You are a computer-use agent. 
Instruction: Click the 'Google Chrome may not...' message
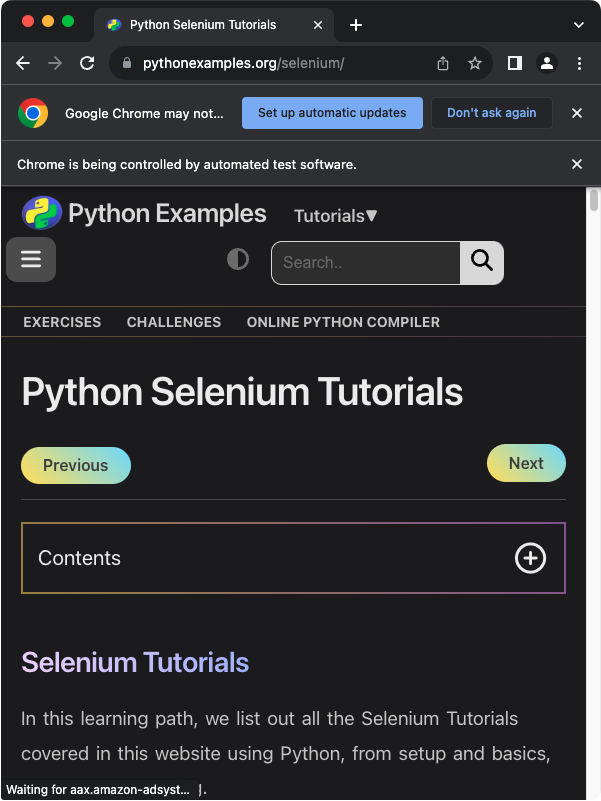pos(144,113)
